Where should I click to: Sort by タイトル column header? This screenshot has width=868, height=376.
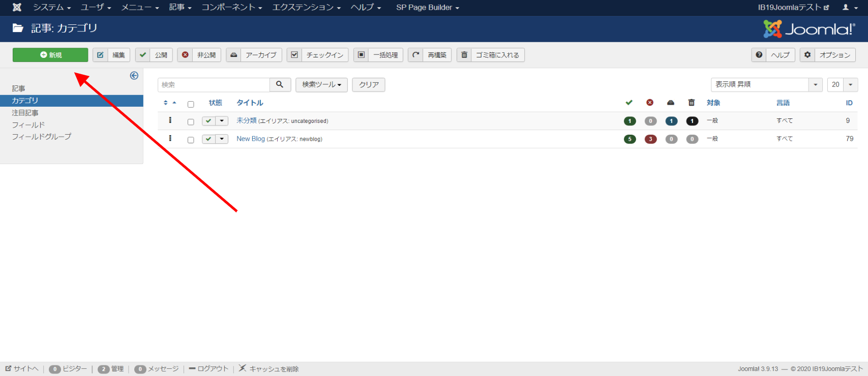click(250, 103)
